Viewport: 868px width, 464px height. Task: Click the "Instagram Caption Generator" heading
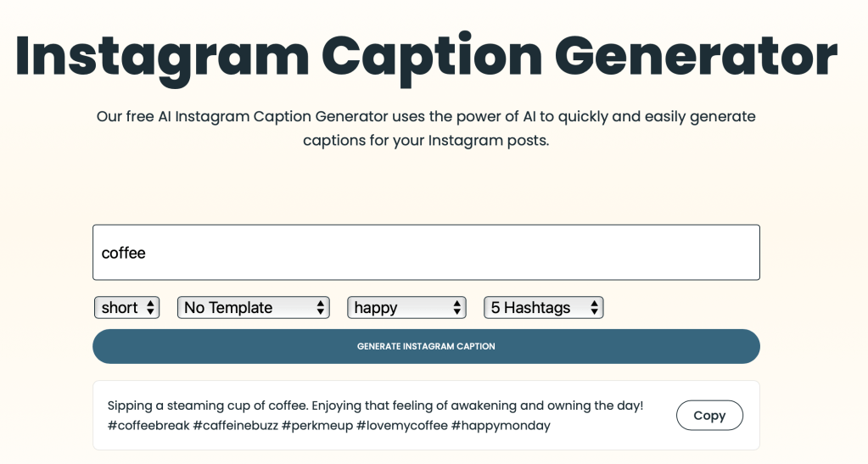pos(426,56)
